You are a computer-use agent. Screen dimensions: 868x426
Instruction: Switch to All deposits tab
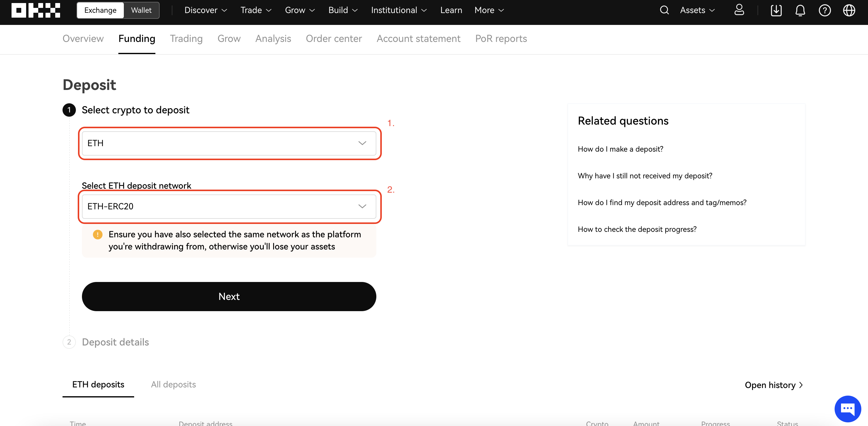click(173, 384)
